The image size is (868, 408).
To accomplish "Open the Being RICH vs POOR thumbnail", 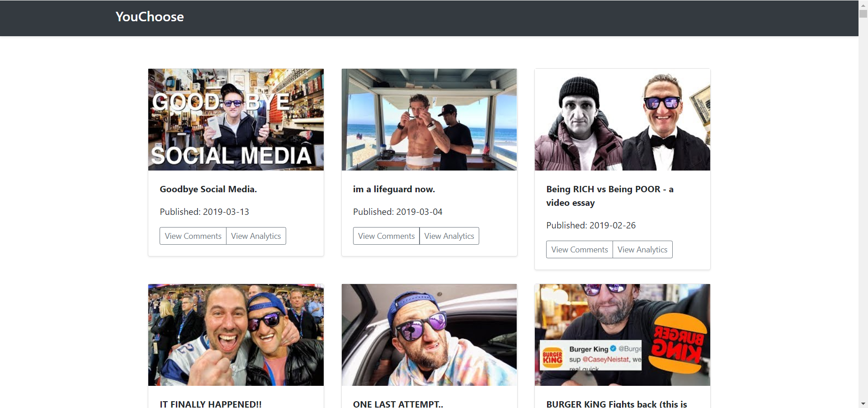I will pyautogui.click(x=623, y=119).
